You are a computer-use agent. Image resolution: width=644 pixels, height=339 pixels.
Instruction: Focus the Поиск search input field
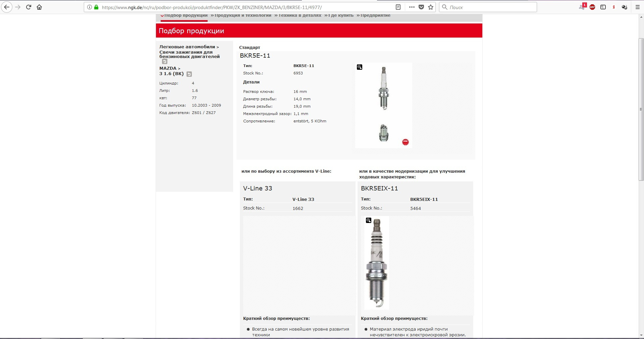(x=492, y=7)
